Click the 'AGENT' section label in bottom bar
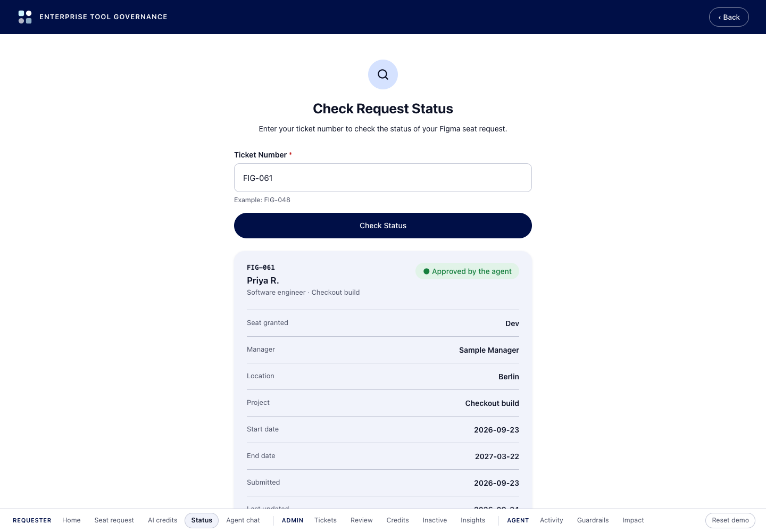 click(x=518, y=520)
